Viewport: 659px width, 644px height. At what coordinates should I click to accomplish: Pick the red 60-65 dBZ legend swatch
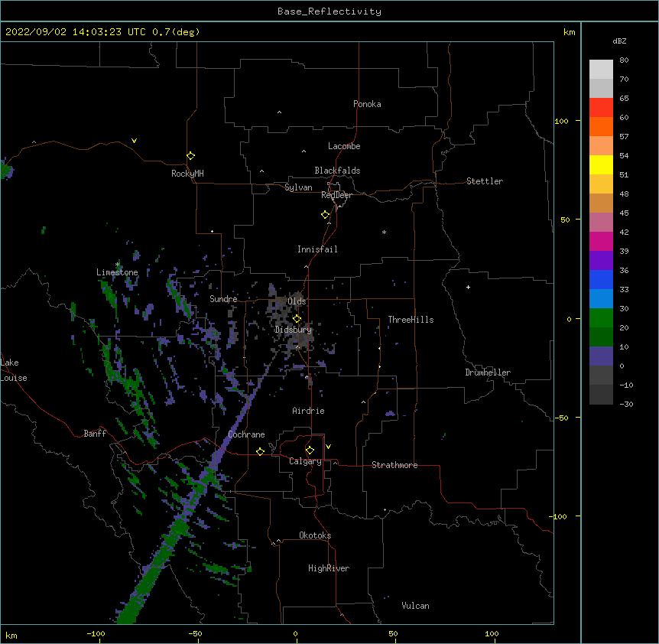click(601, 107)
